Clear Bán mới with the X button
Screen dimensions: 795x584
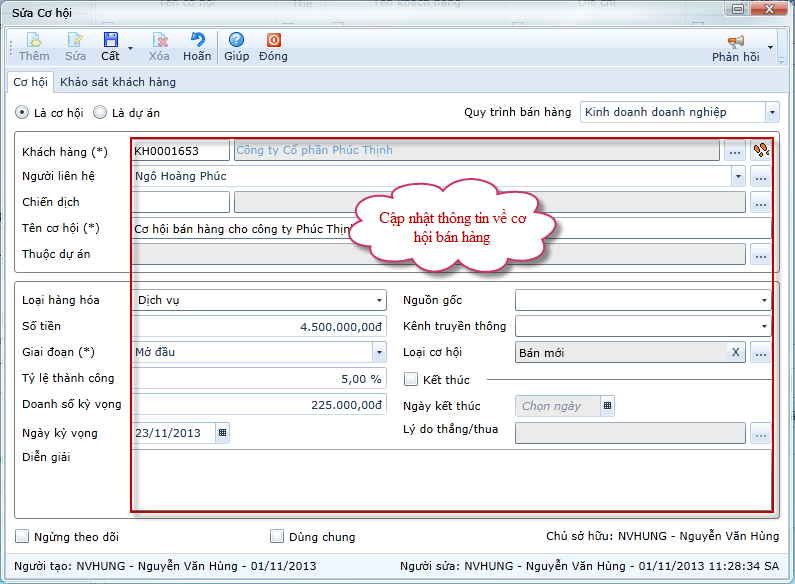point(736,352)
